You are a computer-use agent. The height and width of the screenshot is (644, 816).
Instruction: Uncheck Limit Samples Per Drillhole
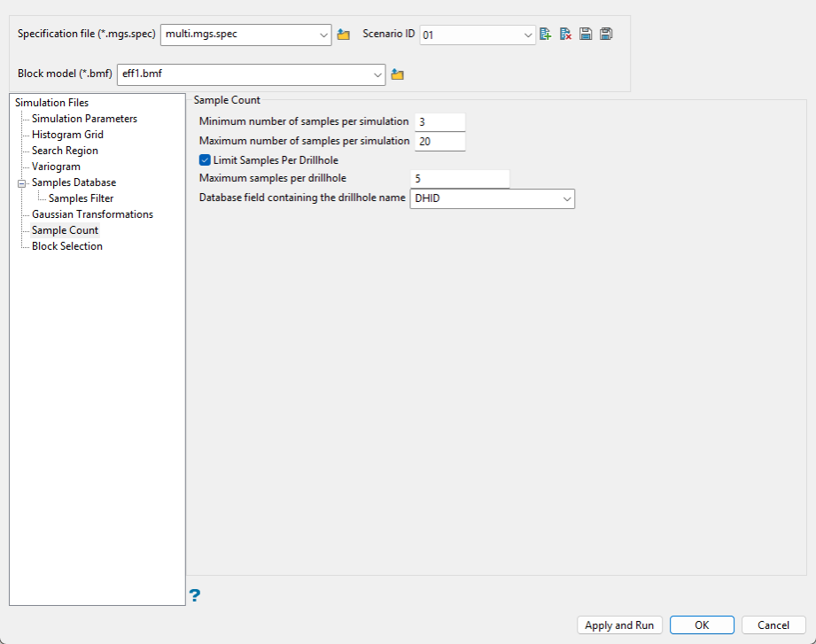[205, 160]
